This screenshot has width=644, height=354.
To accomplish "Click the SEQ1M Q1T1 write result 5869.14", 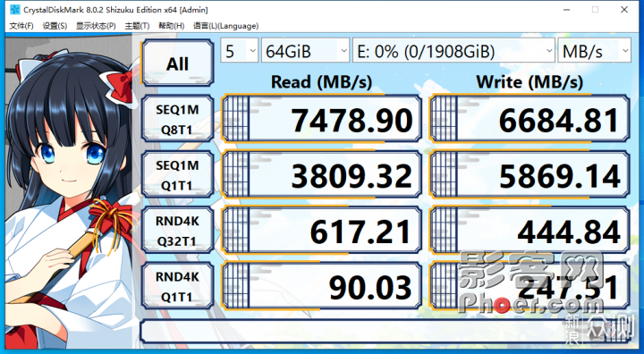I will 530,174.
